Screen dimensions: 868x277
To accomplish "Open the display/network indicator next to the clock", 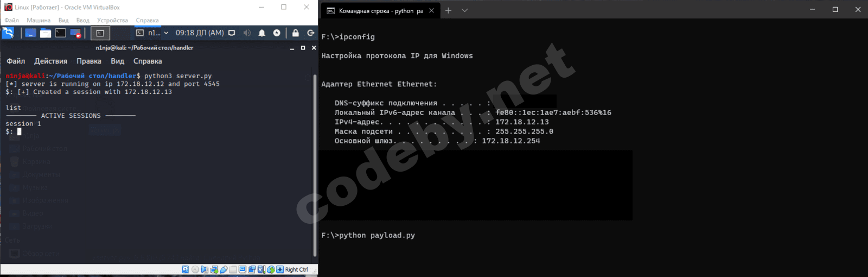I will click(232, 33).
